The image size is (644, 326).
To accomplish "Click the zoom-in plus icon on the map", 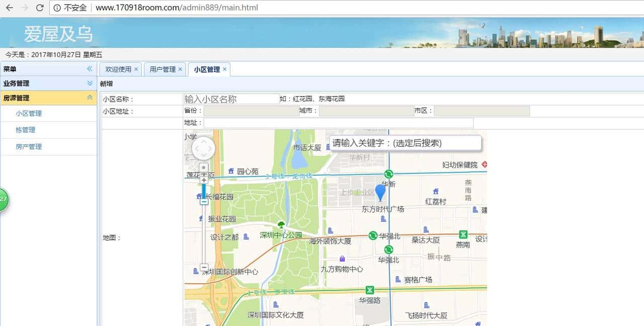I will (203, 179).
